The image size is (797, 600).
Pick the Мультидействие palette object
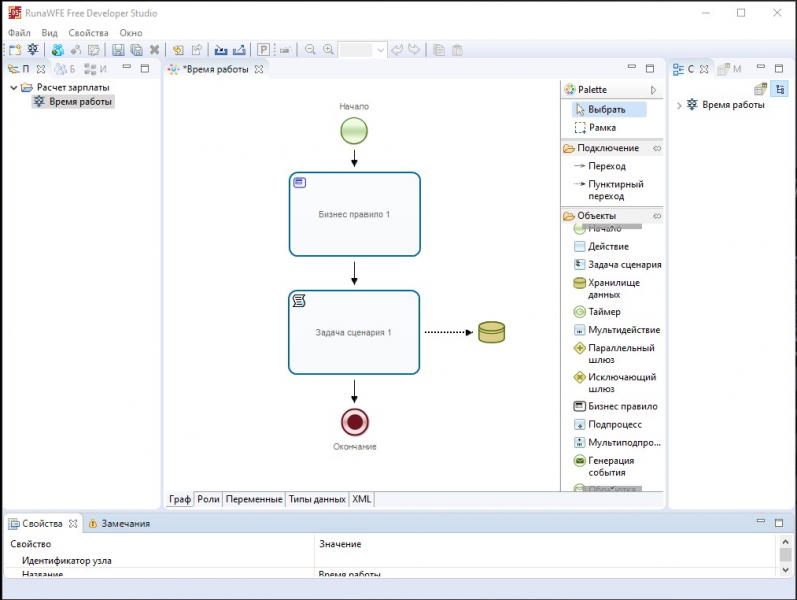point(617,329)
